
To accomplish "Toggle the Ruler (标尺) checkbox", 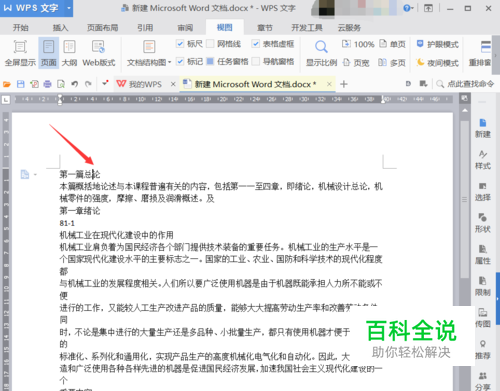I will (x=180, y=44).
